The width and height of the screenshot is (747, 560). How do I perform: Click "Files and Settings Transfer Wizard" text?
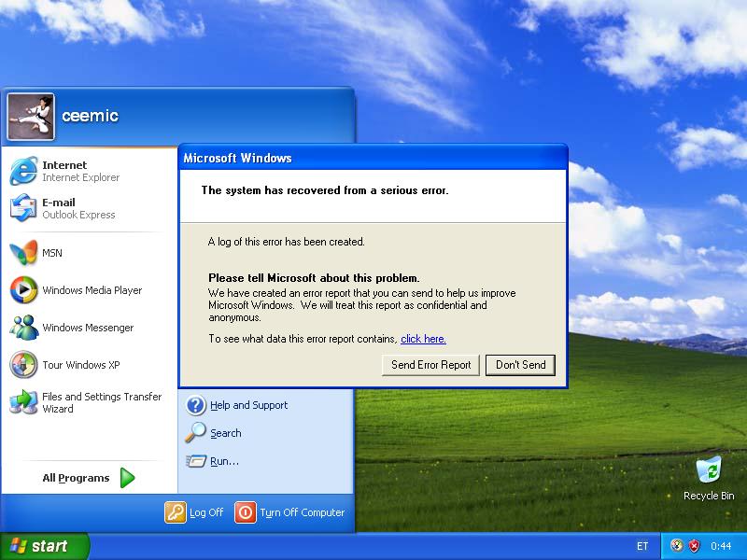click(x=102, y=402)
